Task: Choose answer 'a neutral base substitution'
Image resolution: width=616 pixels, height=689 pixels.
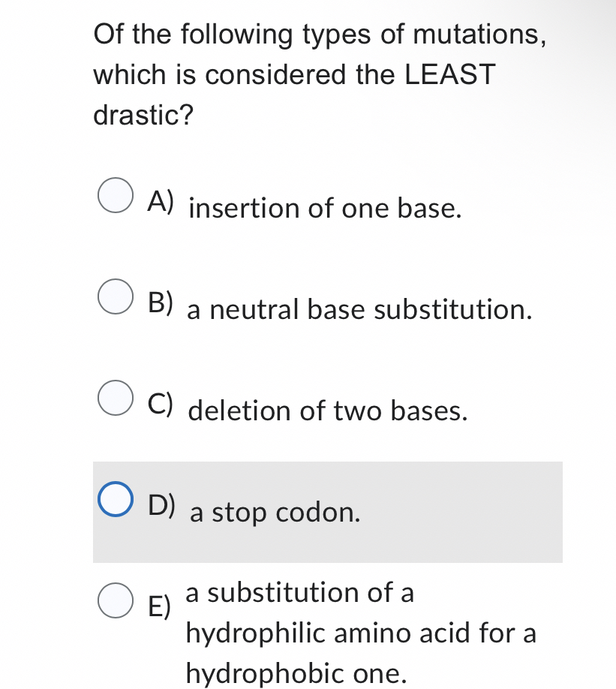Action: coord(359,311)
